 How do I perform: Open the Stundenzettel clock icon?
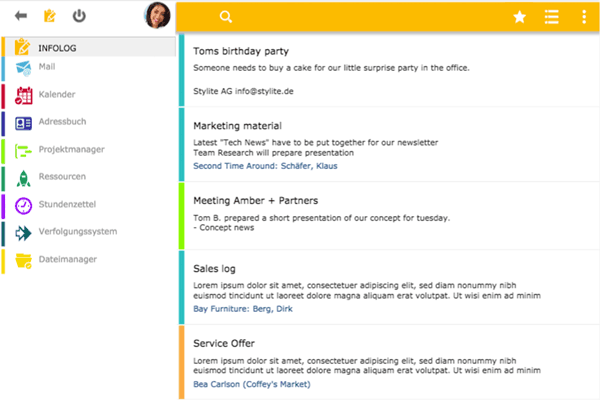coord(22,206)
